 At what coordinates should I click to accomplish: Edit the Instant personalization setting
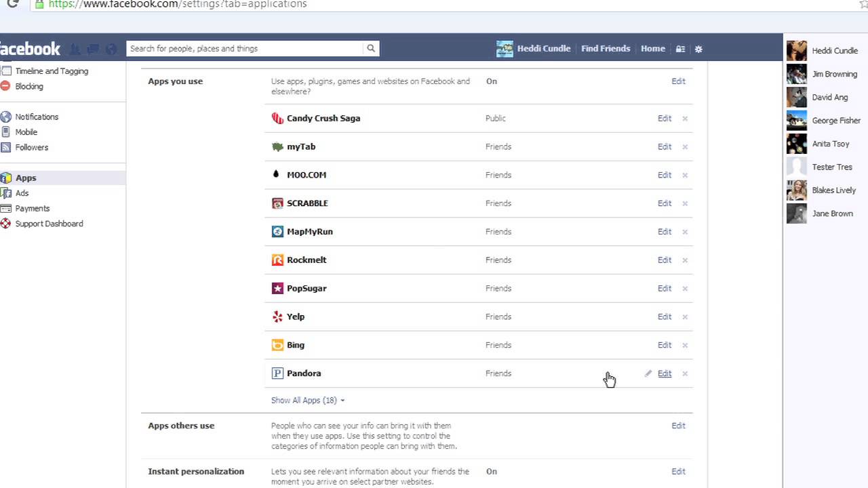tap(678, 472)
